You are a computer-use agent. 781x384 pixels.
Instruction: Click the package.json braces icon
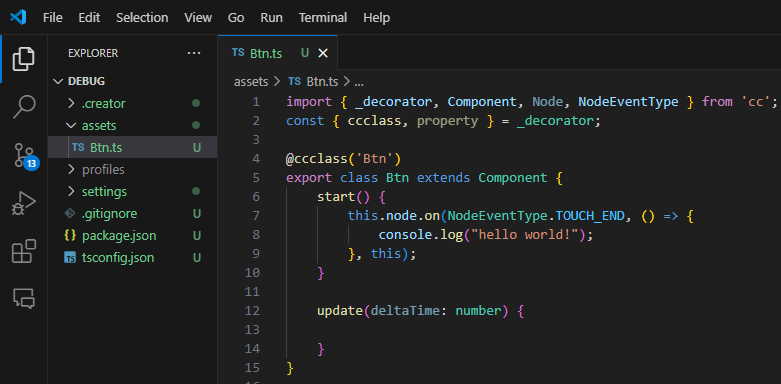(70, 236)
